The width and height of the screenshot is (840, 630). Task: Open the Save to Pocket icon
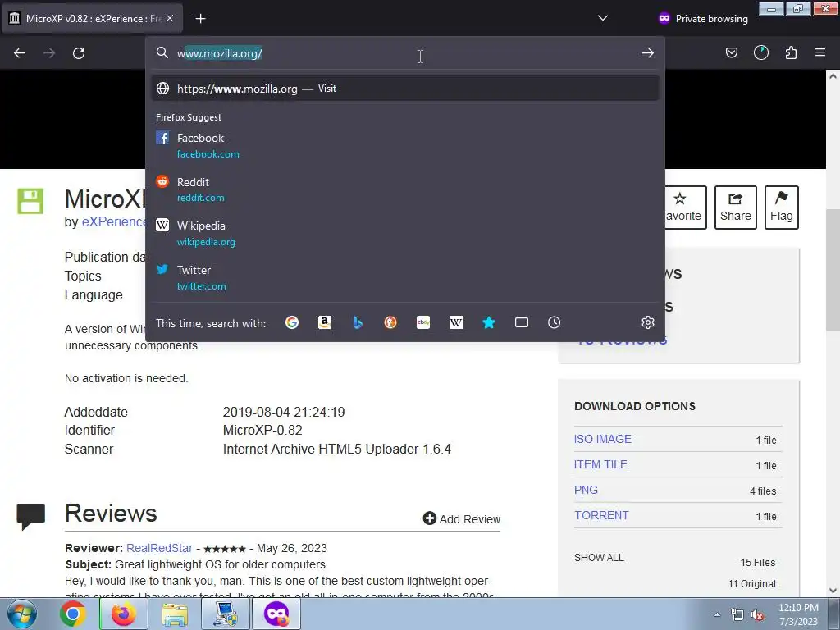(731, 52)
